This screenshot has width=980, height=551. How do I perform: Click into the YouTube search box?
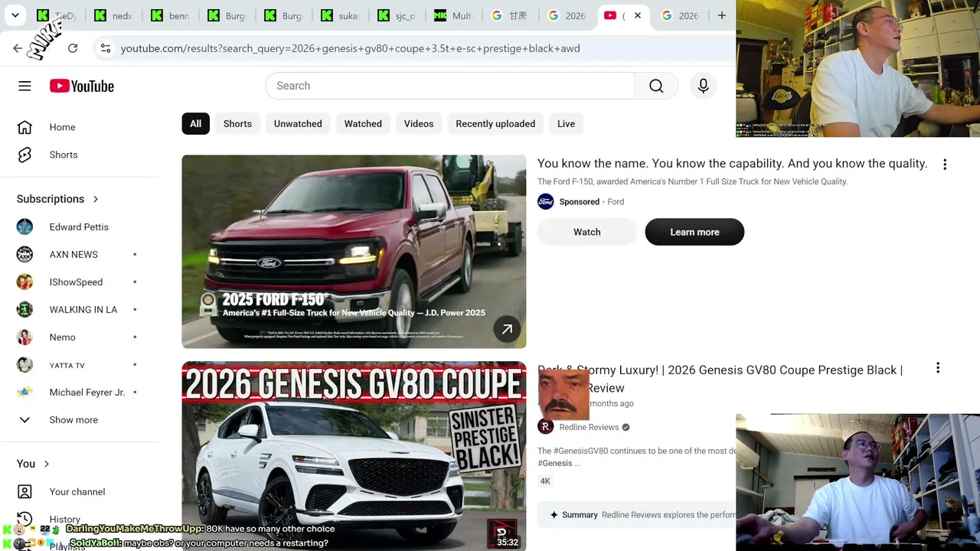tap(450, 86)
